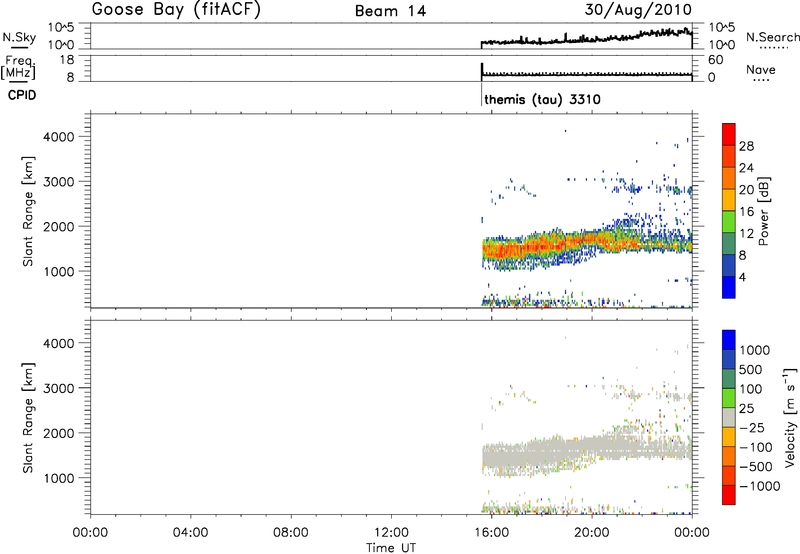Click the "Power [dB]" color bar title
The height and width of the screenshot is (554, 800).
point(763,211)
